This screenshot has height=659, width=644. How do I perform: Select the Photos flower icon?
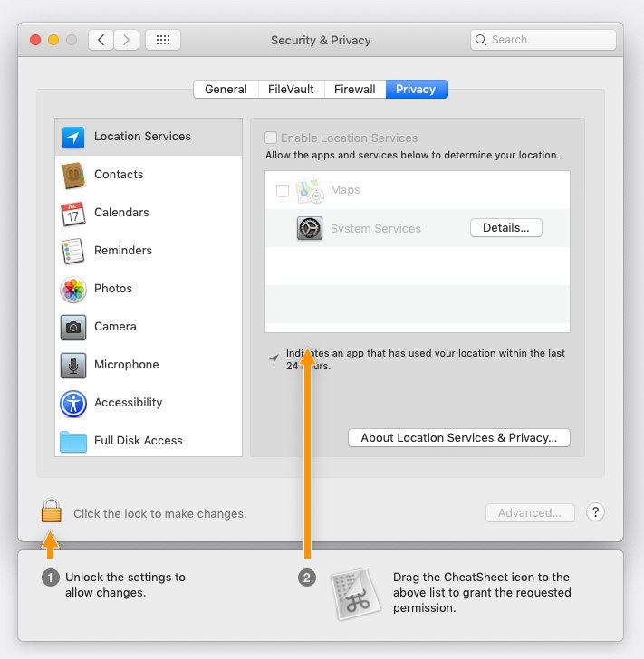tap(73, 290)
